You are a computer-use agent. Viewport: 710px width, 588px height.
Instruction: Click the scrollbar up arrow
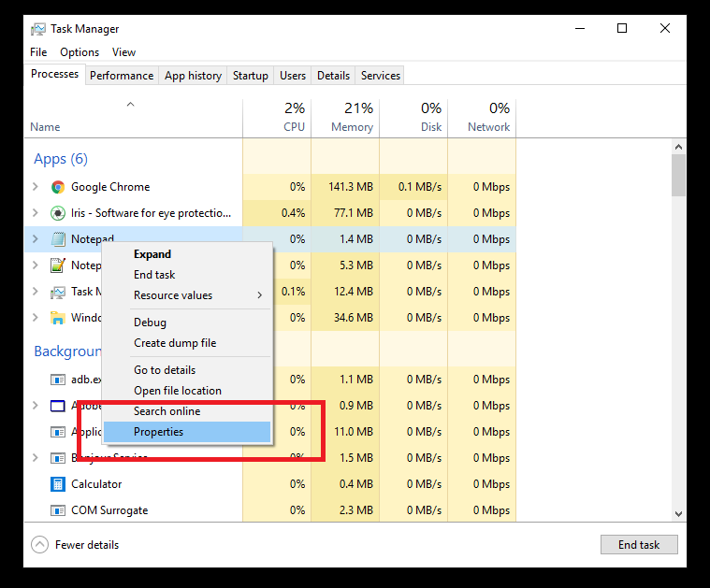pos(678,147)
